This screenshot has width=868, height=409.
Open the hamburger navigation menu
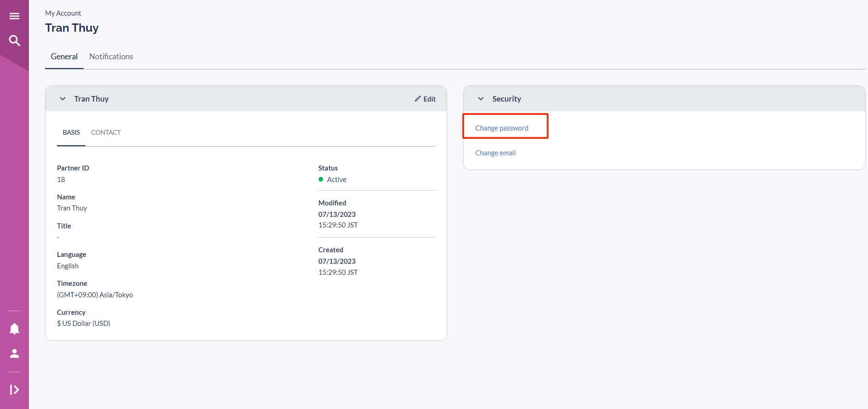coord(14,16)
